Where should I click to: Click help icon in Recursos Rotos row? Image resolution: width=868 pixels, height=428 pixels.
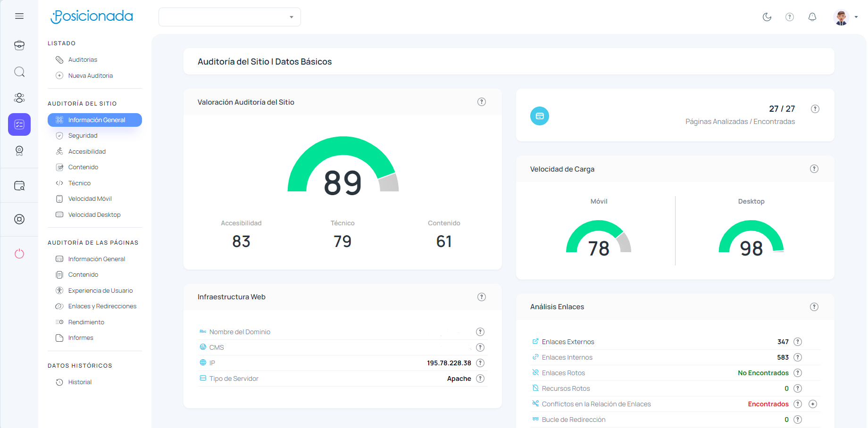pos(798,388)
